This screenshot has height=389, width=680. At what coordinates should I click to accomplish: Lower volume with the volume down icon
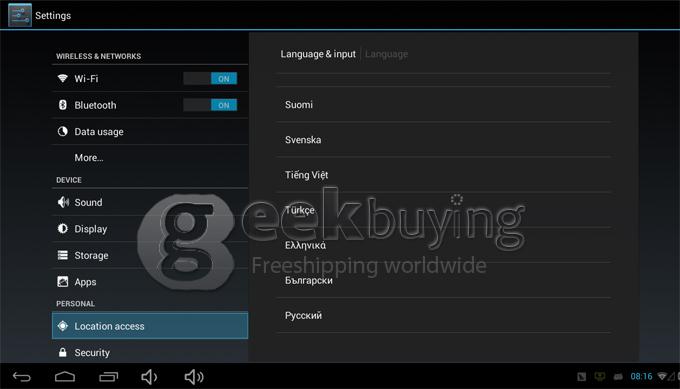(149, 377)
